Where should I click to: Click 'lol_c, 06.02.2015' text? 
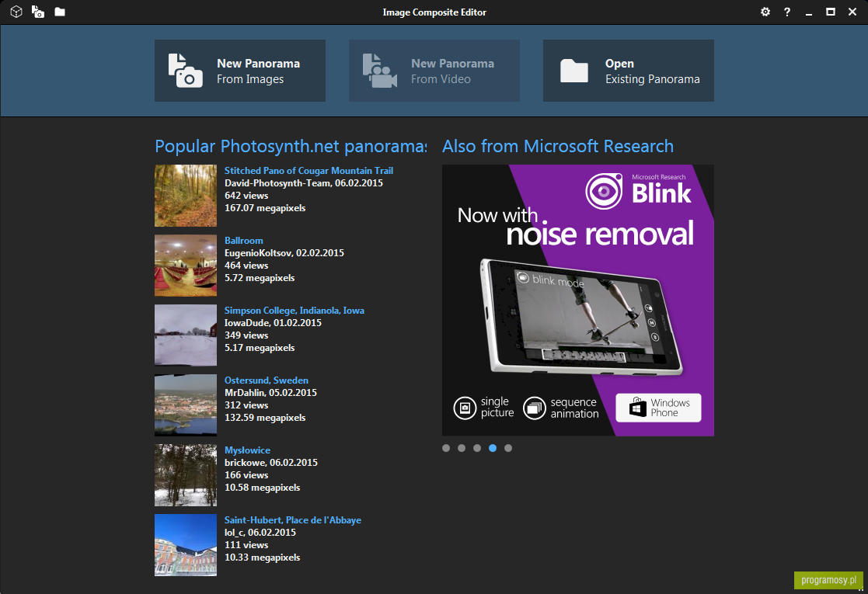click(260, 533)
